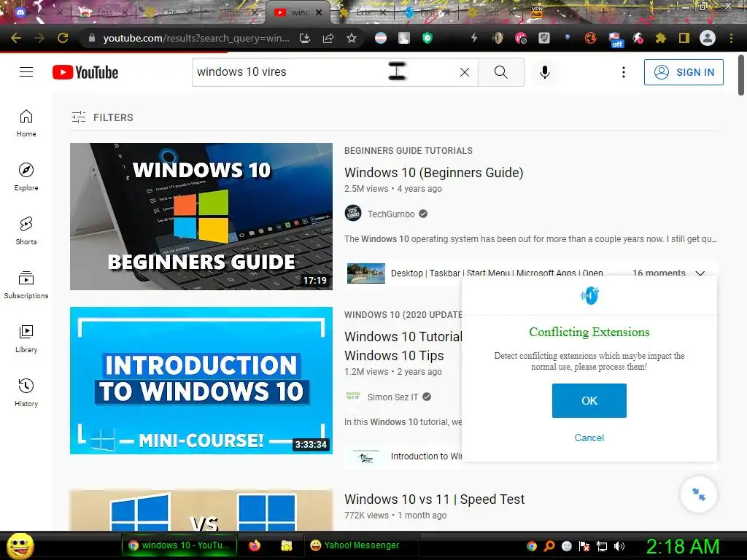This screenshot has height=560, width=747.
Task: Open the TechGumbo channel link
Action: pos(391,214)
